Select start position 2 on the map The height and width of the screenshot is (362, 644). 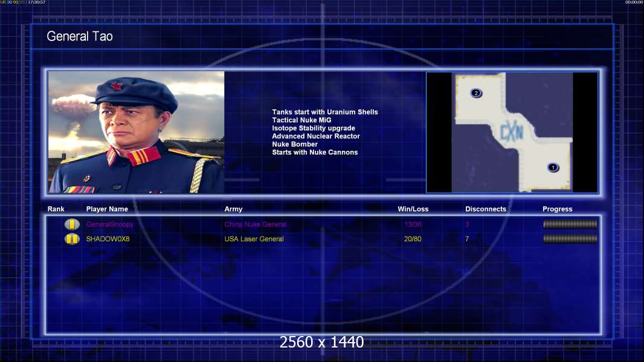pyautogui.click(x=476, y=93)
